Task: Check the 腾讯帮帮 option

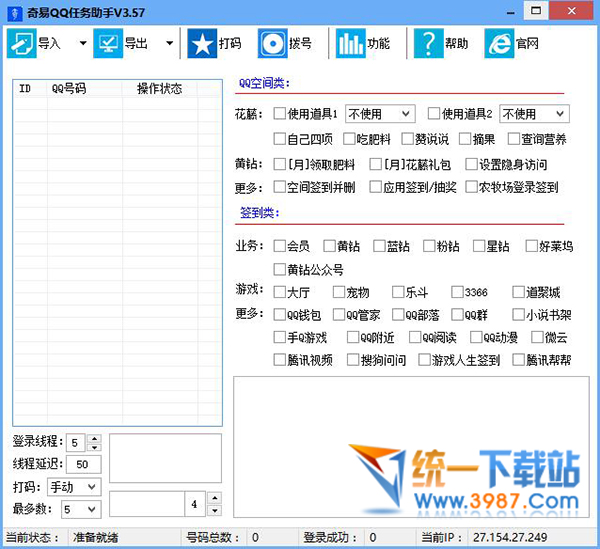Action: click(518, 360)
